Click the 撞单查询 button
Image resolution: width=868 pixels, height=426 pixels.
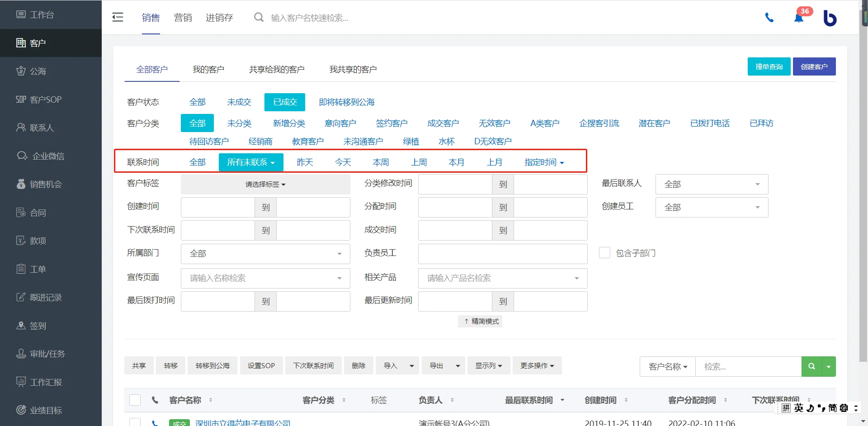769,66
